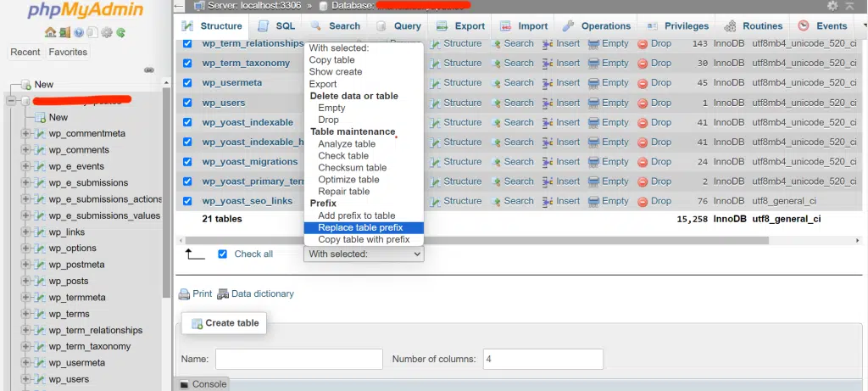868x391 pixels.
Task: Open wp_yoast_seo_links table link
Action: [248, 201]
